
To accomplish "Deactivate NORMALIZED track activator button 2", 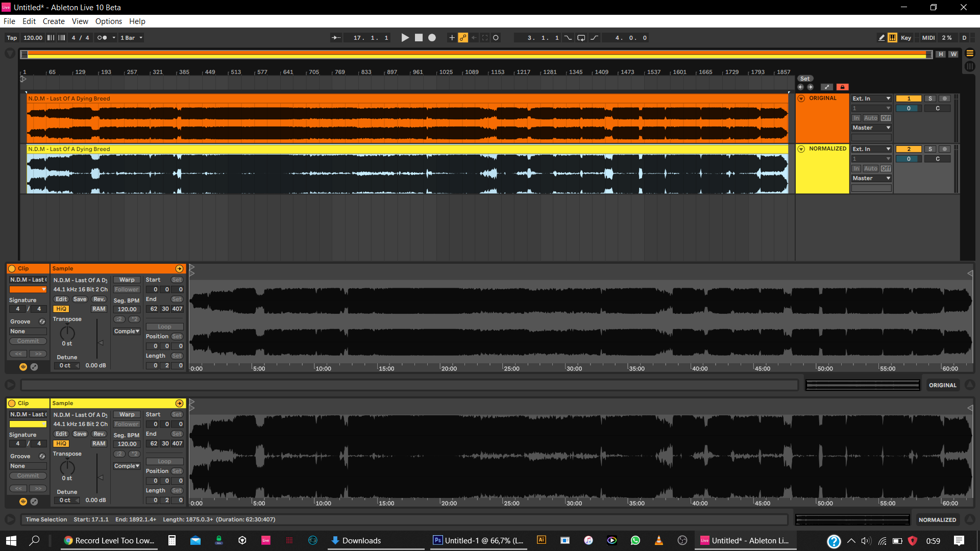I will pyautogui.click(x=909, y=149).
